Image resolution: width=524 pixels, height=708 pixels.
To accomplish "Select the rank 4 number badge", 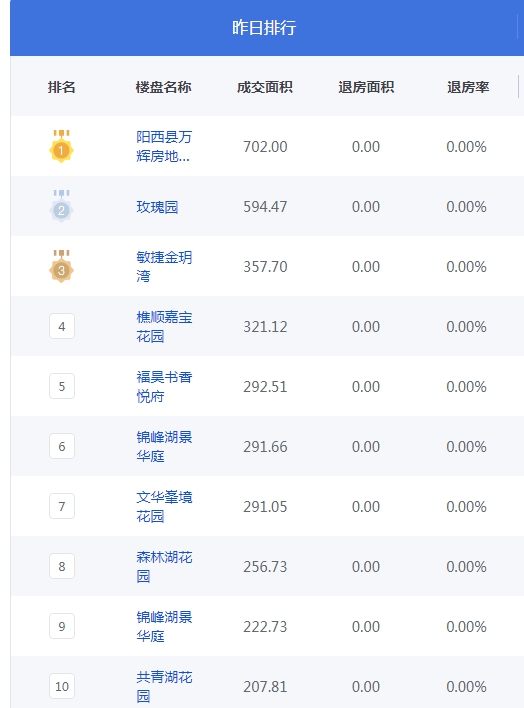I will point(62,326).
